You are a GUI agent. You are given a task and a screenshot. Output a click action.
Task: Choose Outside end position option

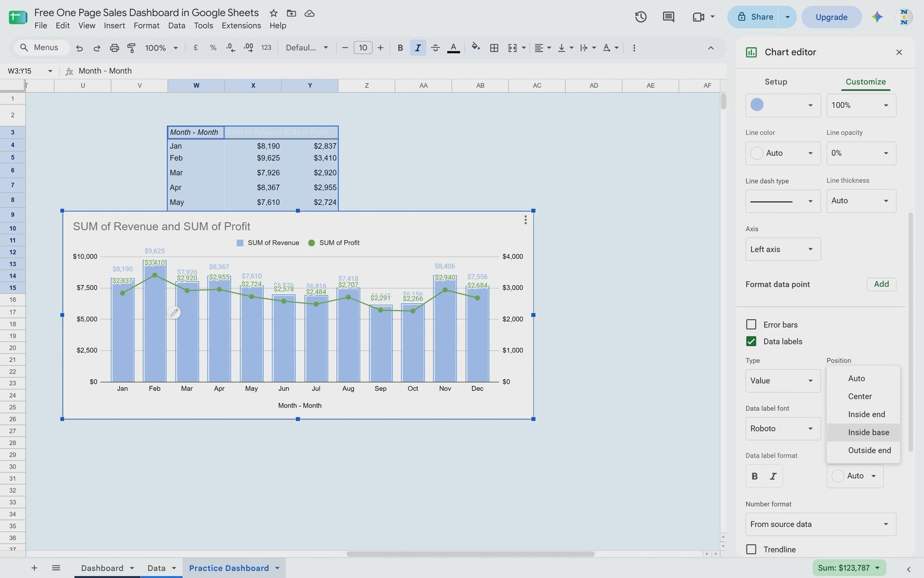863,450
